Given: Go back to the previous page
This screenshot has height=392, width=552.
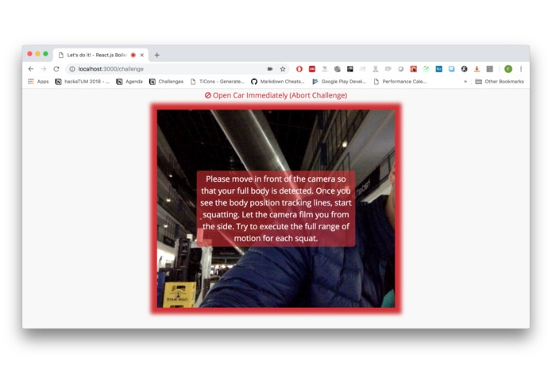Looking at the screenshot, I should [31, 69].
